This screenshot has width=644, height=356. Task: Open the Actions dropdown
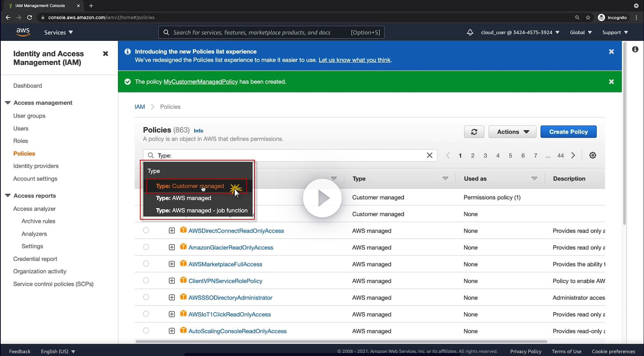(x=512, y=132)
